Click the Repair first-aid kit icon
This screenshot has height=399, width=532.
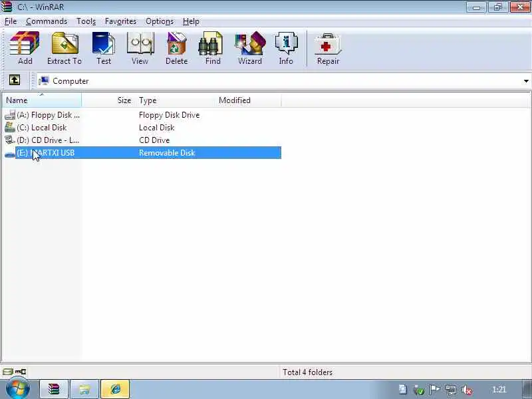click(328, 45)
